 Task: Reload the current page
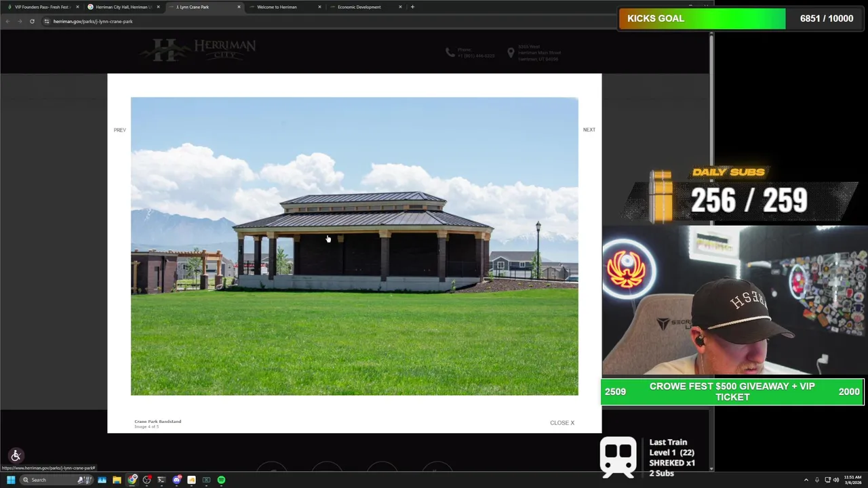[x=32, y=21]
